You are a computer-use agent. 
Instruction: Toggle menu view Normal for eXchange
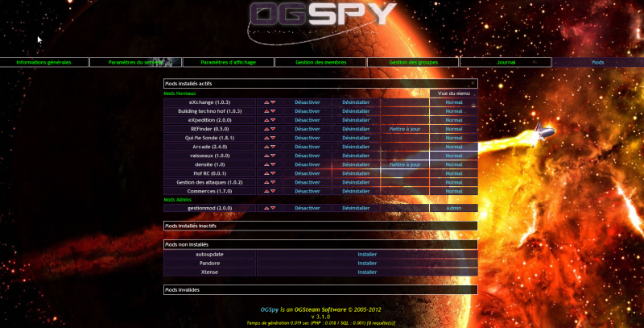click(x=454, y=102)
